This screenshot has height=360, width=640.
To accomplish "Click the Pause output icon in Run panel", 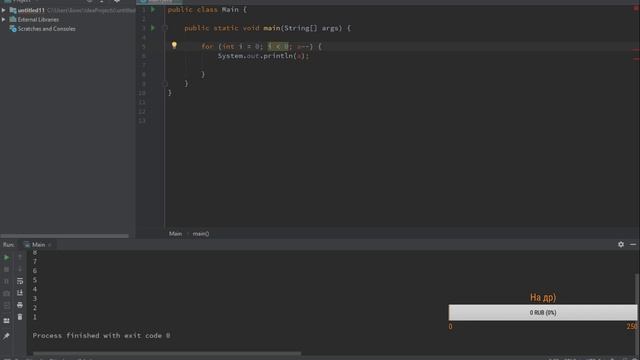I will tap(7, 281).
